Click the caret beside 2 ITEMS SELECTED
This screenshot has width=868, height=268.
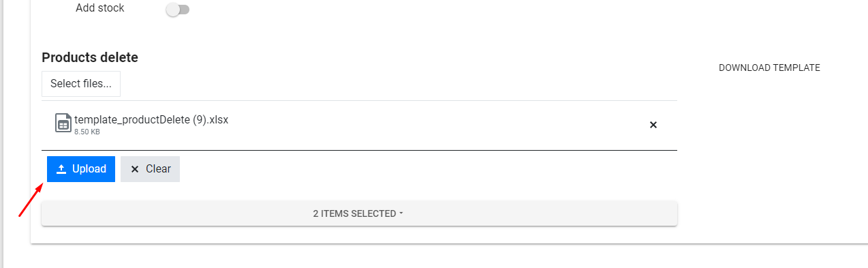pyautogui.click(x=401, y=213)
